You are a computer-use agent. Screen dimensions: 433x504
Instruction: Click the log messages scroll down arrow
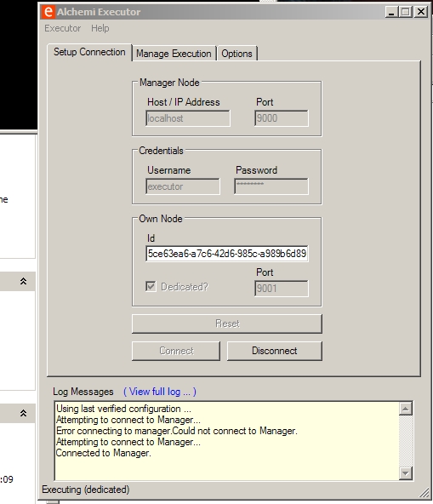[406, 473]
